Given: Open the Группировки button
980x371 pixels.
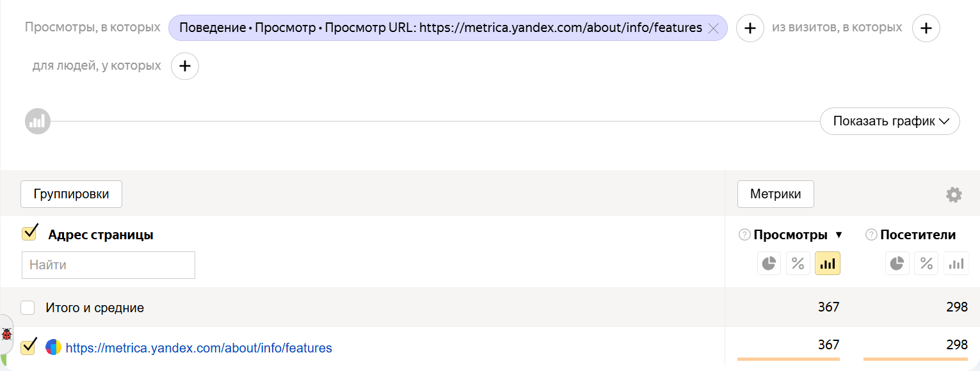Looking at the screenshot, I should (x=71, y=194).
